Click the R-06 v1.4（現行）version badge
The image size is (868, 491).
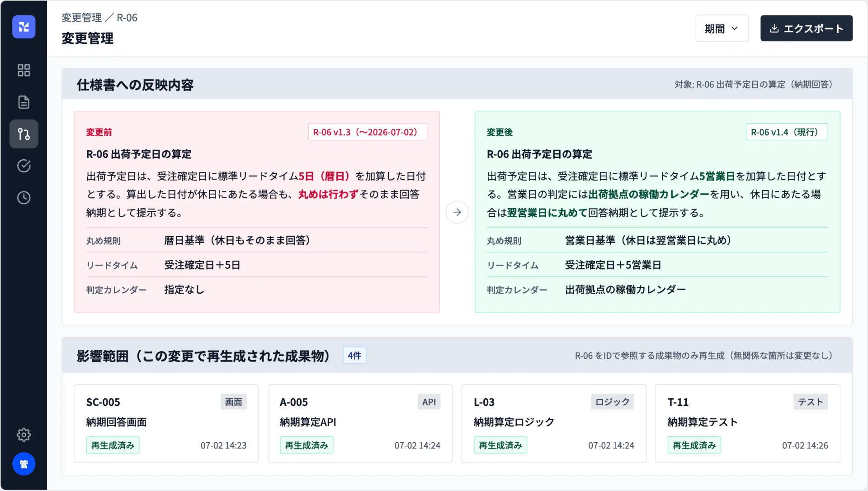pos(787,132)
